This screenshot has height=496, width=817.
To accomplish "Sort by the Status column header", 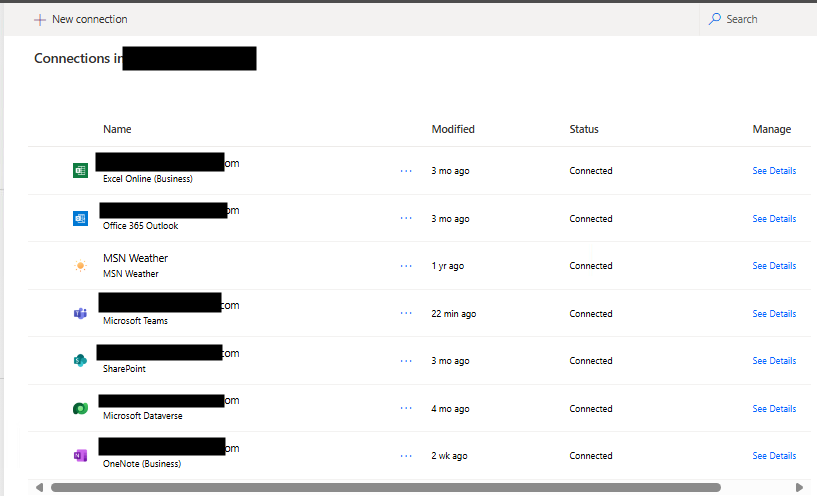I will click(x=584, y=129).
